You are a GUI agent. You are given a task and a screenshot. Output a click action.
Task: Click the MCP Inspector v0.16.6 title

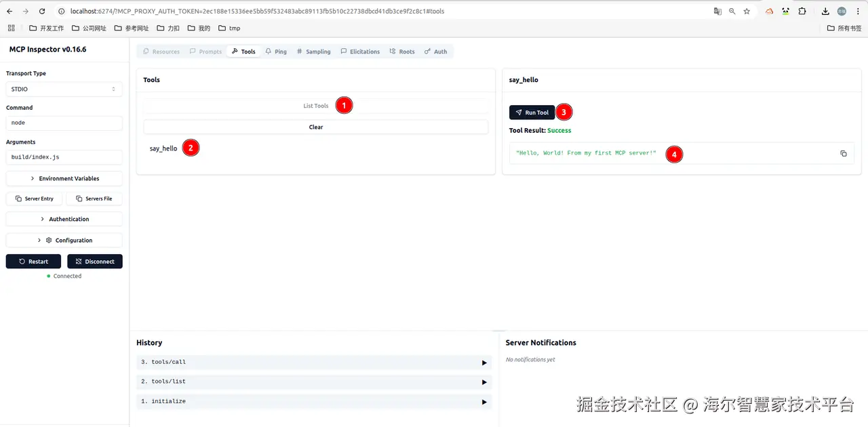47,49
